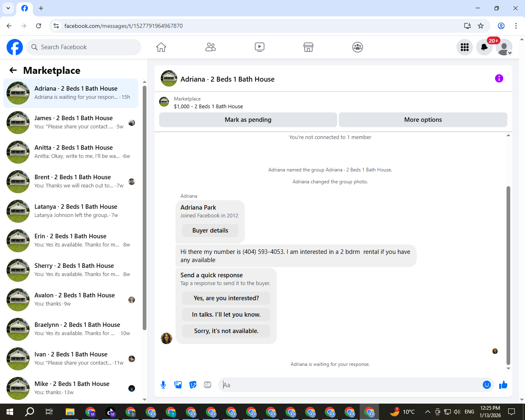
Task: Show hidden system tray icons chevron
Action: coord(428,412)
